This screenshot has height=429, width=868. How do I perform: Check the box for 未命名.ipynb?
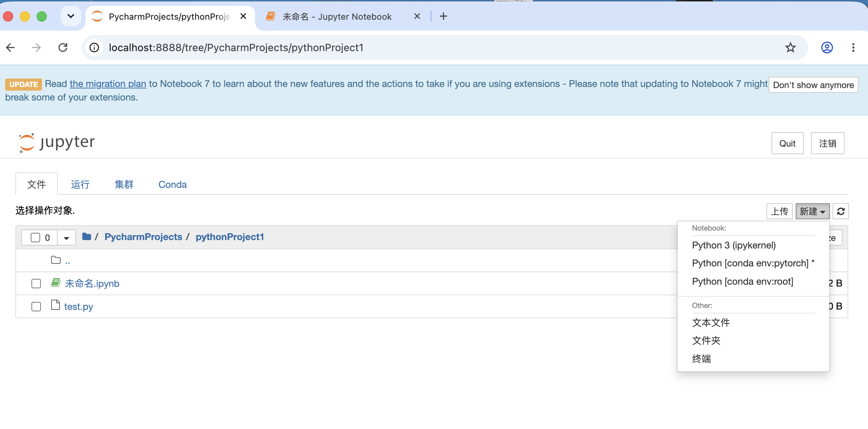(36, 284)
